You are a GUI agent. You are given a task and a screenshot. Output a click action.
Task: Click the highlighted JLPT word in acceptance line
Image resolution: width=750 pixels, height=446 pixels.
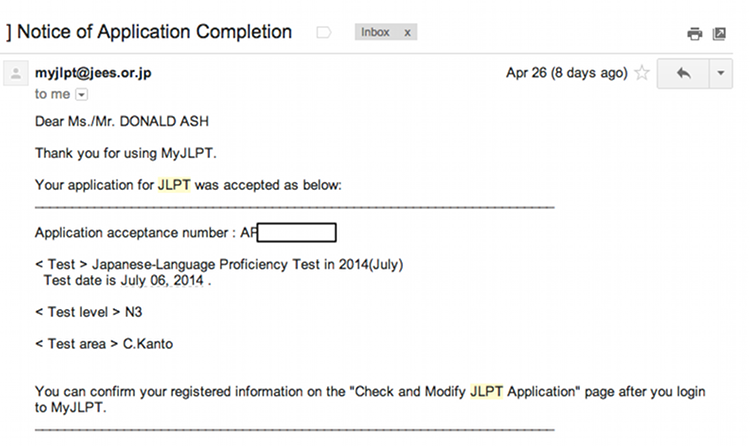click(x=174, y=185)
